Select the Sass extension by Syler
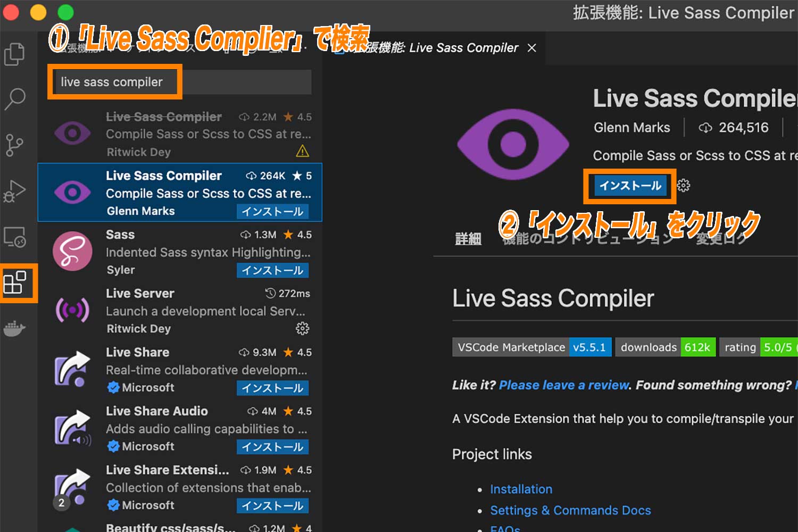The width and height of the screenshot is (798, 532). click(180, 251)
